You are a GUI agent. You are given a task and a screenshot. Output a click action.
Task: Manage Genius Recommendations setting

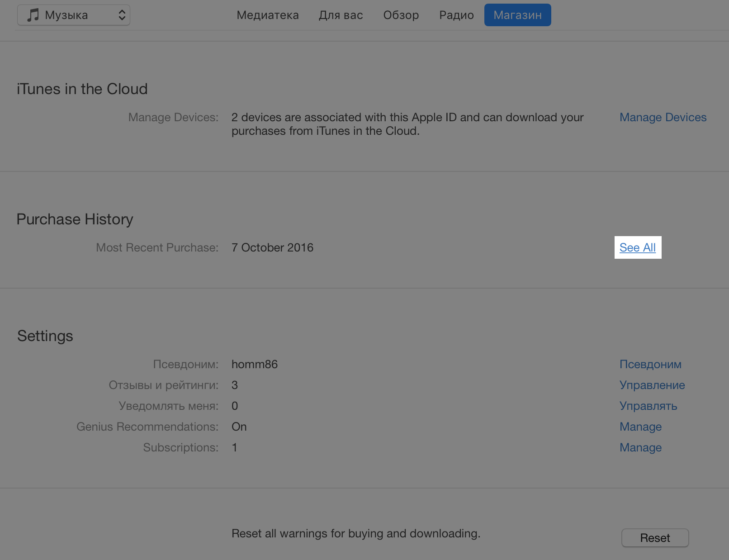[641, 427]
